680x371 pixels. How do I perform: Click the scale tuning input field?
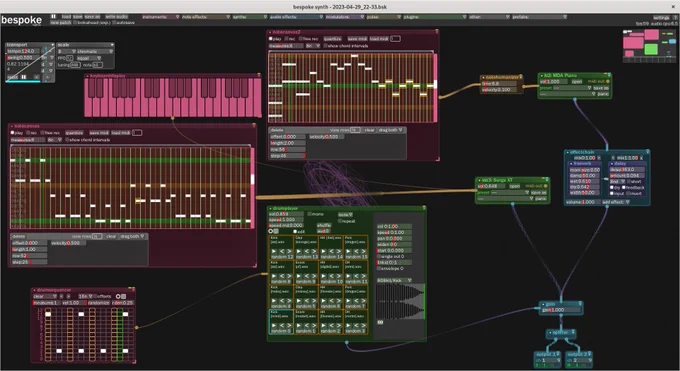click(x=75, y=65)
